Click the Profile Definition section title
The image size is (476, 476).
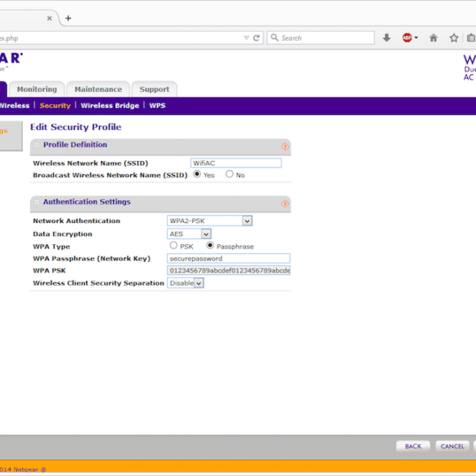[x=75, y=145]
